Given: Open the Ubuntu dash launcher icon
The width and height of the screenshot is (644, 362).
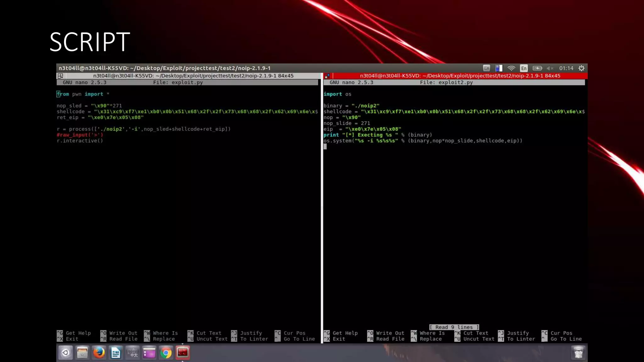Looking at the screenshot, I should point(66,353).
